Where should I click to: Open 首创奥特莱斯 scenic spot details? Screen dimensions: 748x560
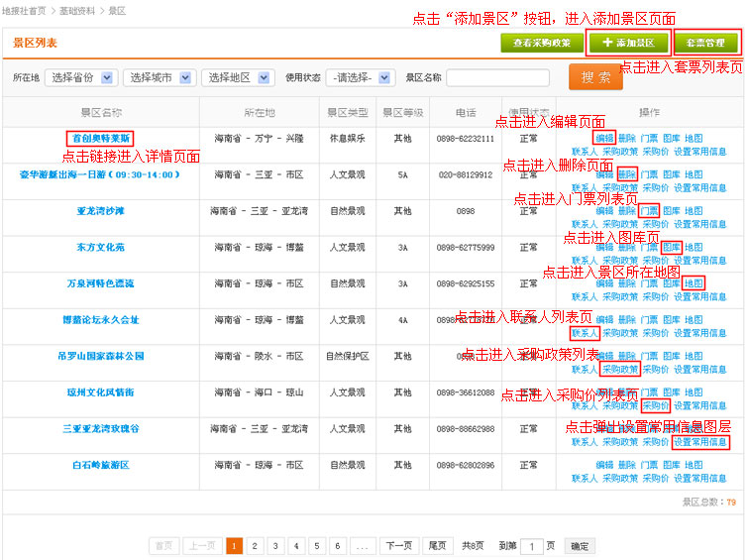click(100, 139)
